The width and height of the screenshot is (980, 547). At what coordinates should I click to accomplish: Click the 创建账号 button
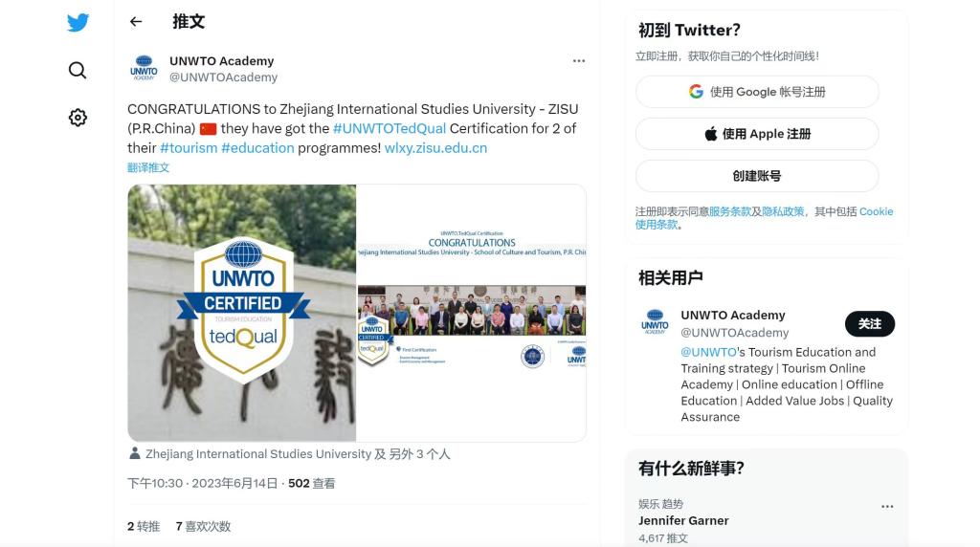pyautogui.click(x=756, y=176)
